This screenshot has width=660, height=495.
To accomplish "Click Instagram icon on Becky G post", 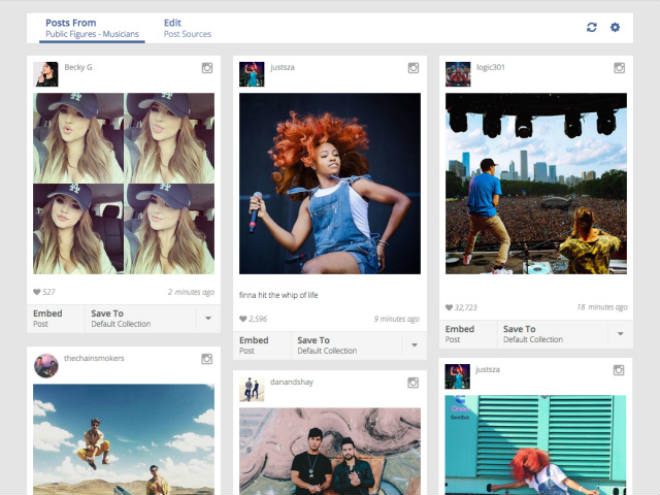I will [x=207, y=68].
